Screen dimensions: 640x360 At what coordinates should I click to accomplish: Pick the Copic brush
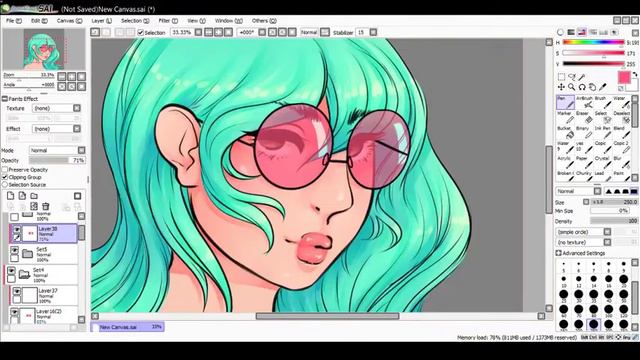coord(603,147)
